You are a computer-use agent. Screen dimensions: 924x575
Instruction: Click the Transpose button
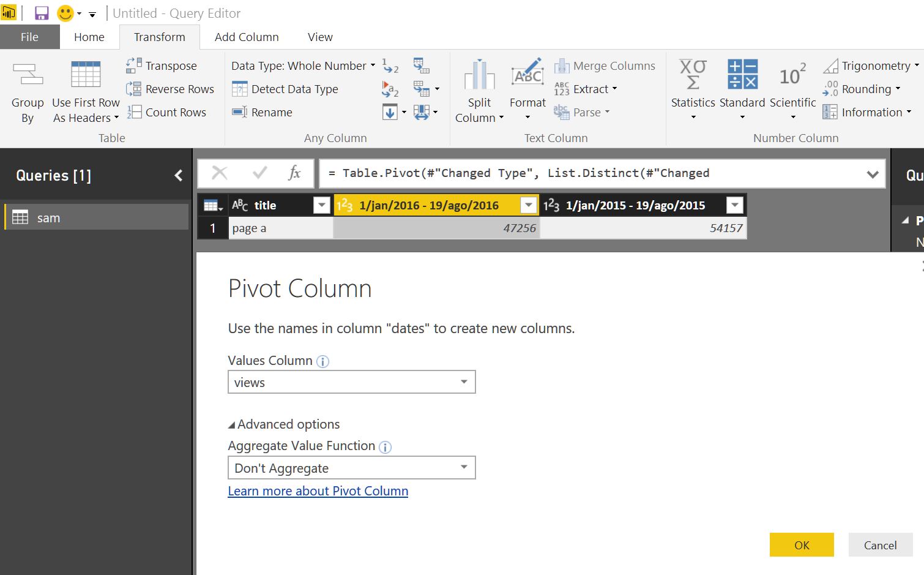coord(162,66)
